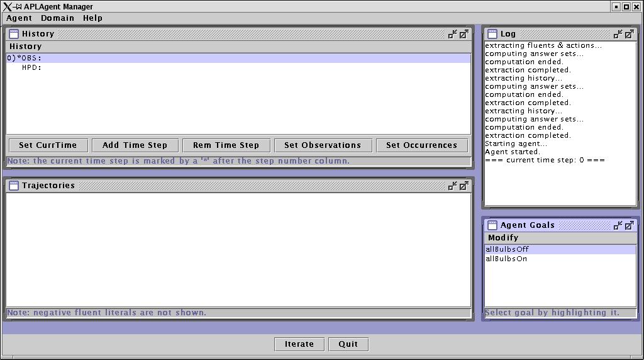This screenshot has width=644, height=360.
Task: Maximize the History internal panel
Action: point(464,34)
